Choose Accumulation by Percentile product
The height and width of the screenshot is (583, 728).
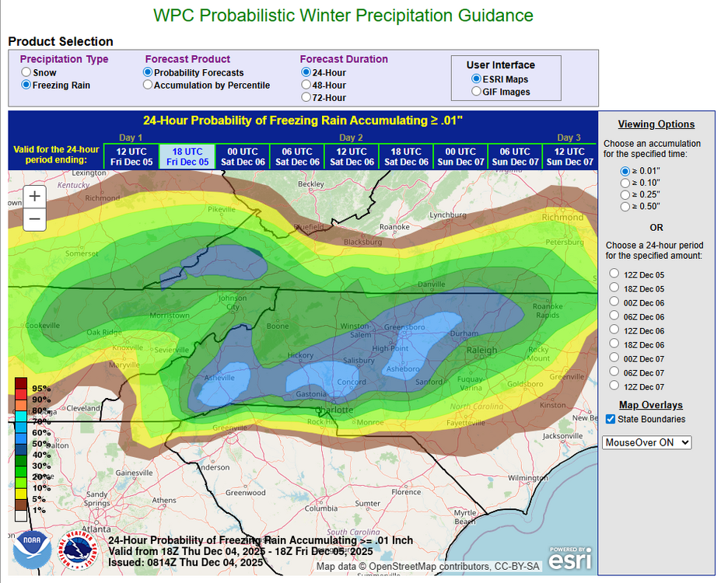tap(148, 86)
